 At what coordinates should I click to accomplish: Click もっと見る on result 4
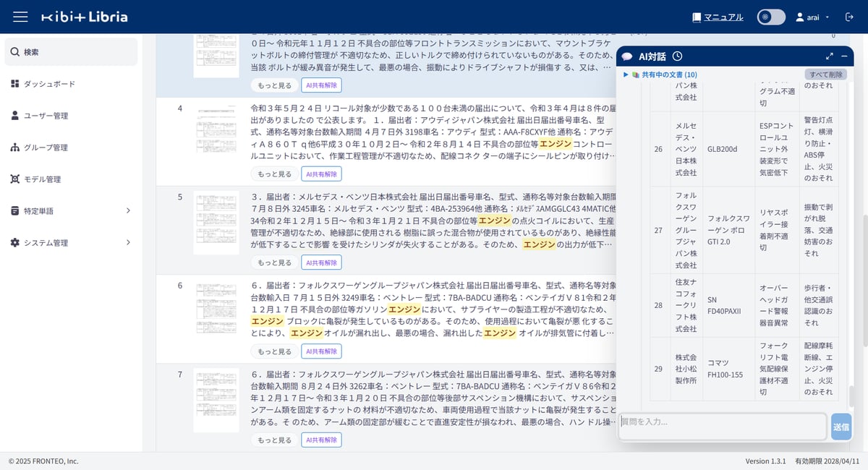pos(275,174)
